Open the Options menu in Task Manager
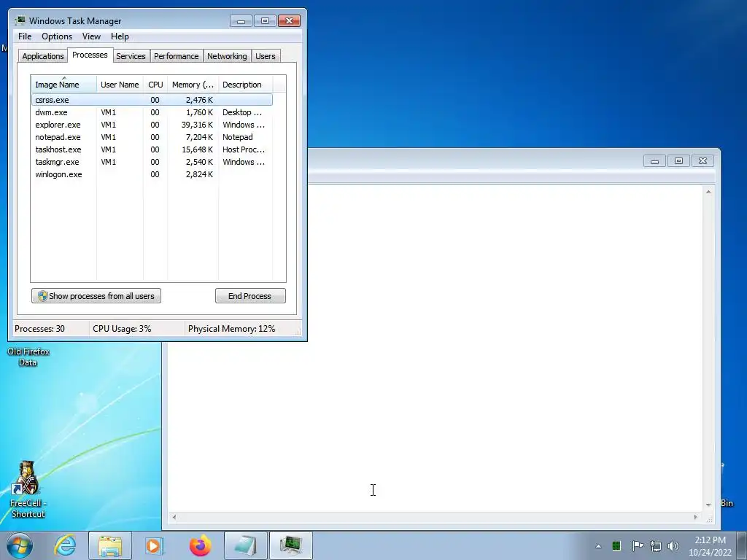This screenshot has width=747, height=560. pyautogui.click(x=57, y=36)
